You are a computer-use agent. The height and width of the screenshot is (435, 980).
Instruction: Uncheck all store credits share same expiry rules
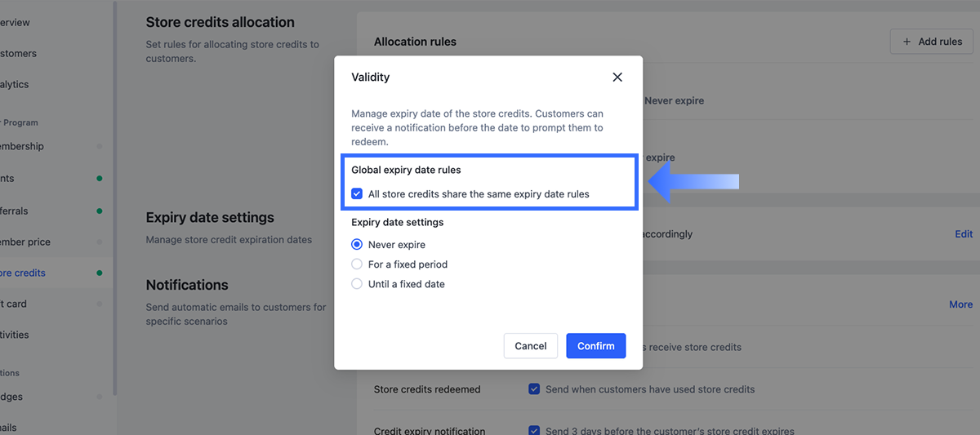357,194
